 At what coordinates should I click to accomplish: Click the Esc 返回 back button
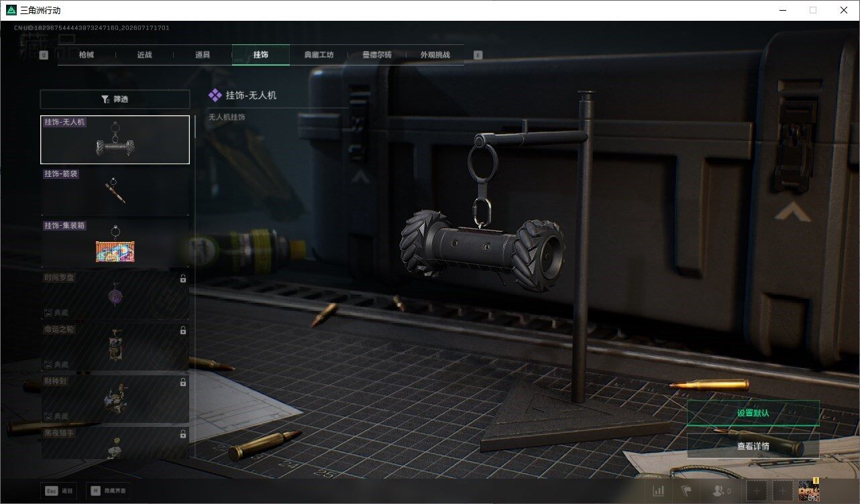(x=58, y=491)
